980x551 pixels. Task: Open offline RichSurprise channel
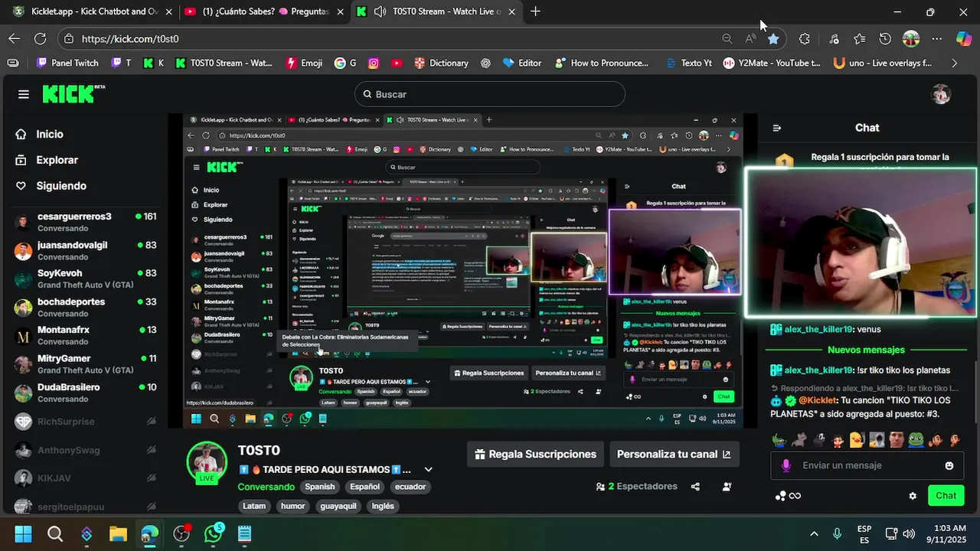point(85,422)
